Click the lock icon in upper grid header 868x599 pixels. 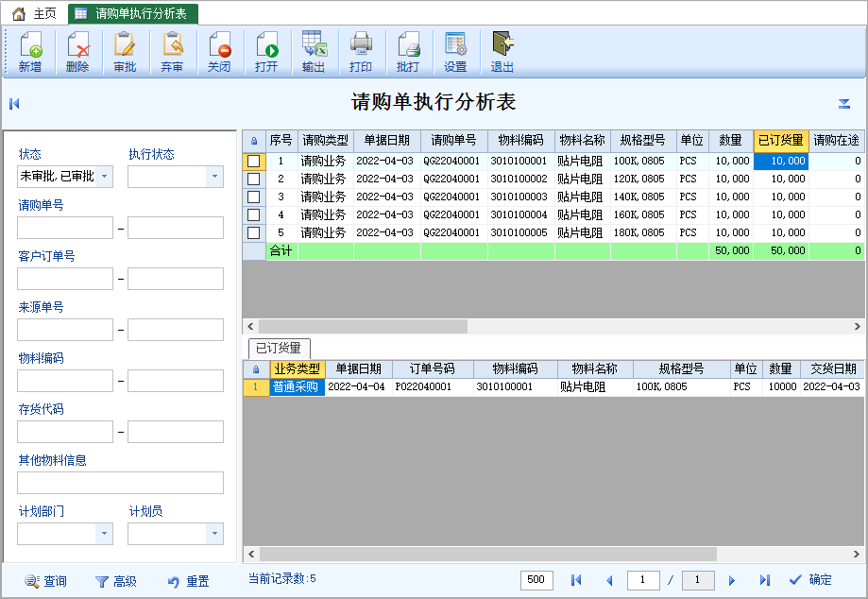tap(254, 141)
